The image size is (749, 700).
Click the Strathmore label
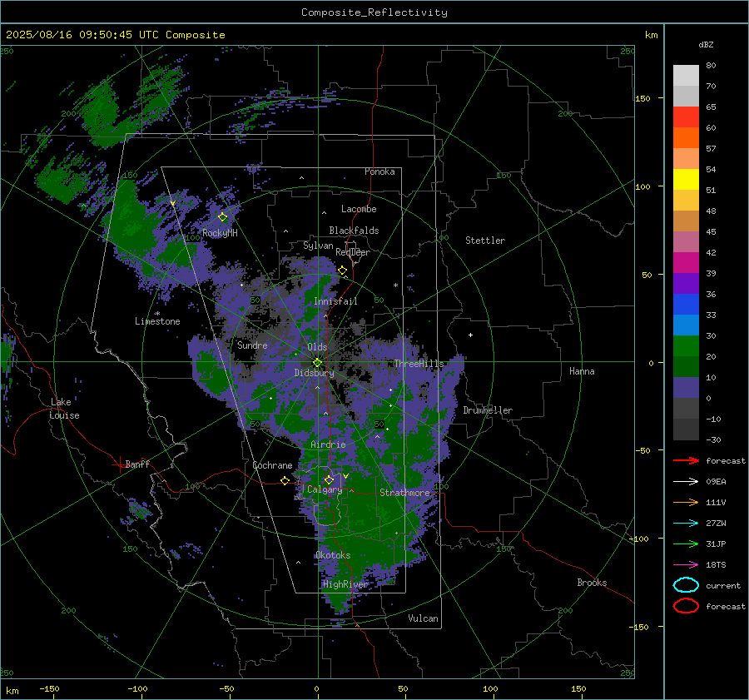[404, 493]
